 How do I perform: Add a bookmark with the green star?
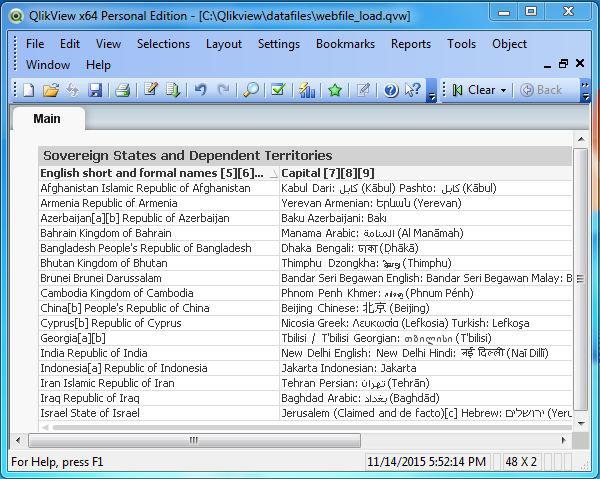(335, 90)
